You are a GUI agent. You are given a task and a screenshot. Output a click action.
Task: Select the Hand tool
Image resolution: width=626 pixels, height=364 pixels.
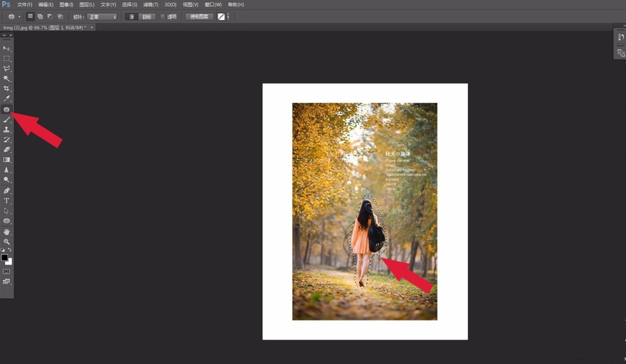click(7, 231)
